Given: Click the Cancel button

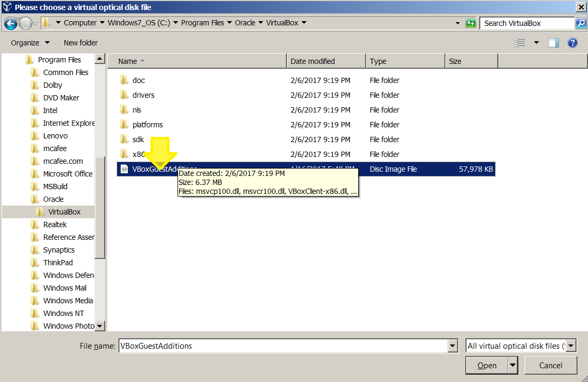Looking at the screenshot, I should (x=550, y=365).
